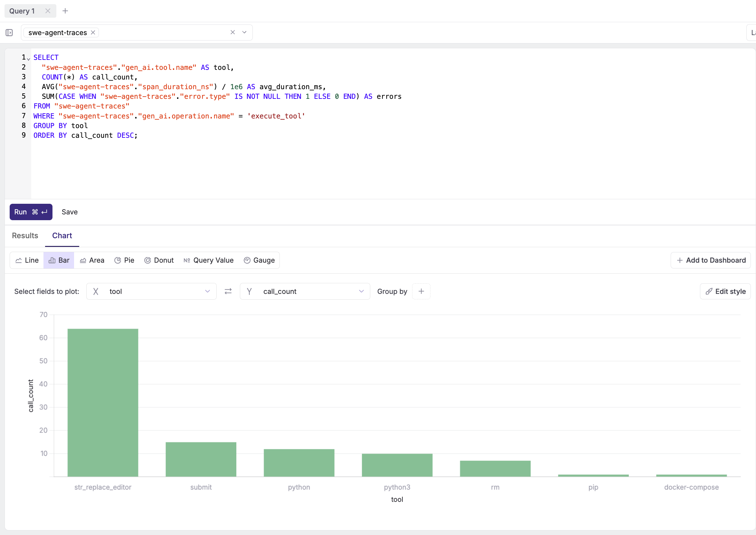The width and height of the screenshot is (756, 535).
Task: Switch to the Results tab
Action: (25, 236)
